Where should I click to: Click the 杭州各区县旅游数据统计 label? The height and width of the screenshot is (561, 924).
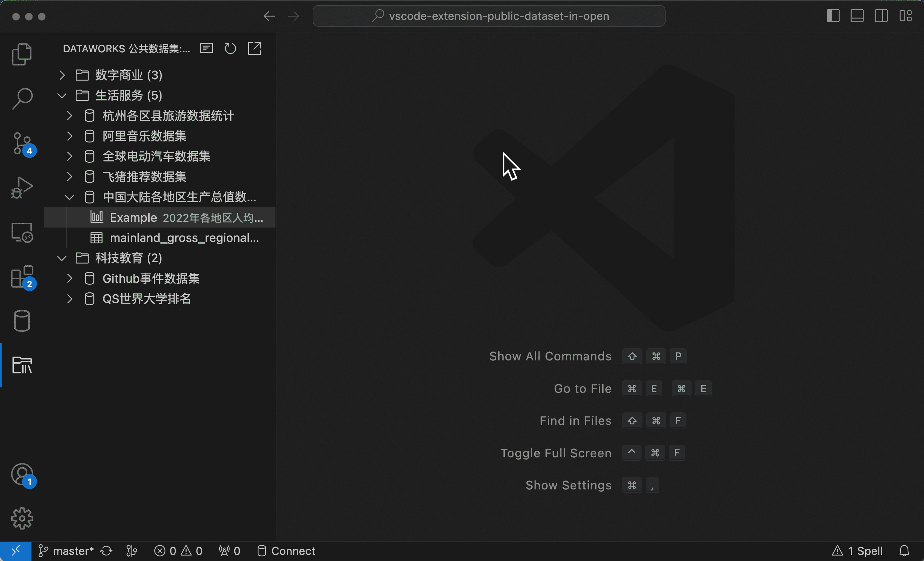coord(168,116)
